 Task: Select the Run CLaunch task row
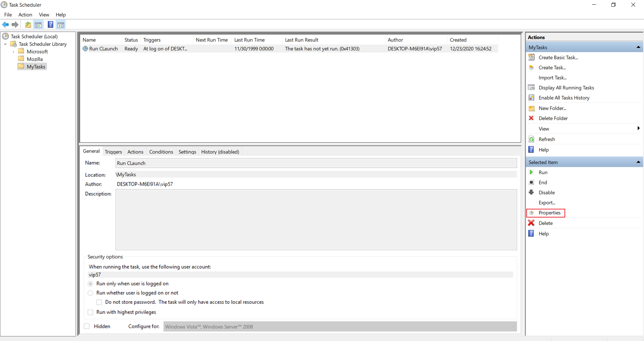click(x=104, y=49)
